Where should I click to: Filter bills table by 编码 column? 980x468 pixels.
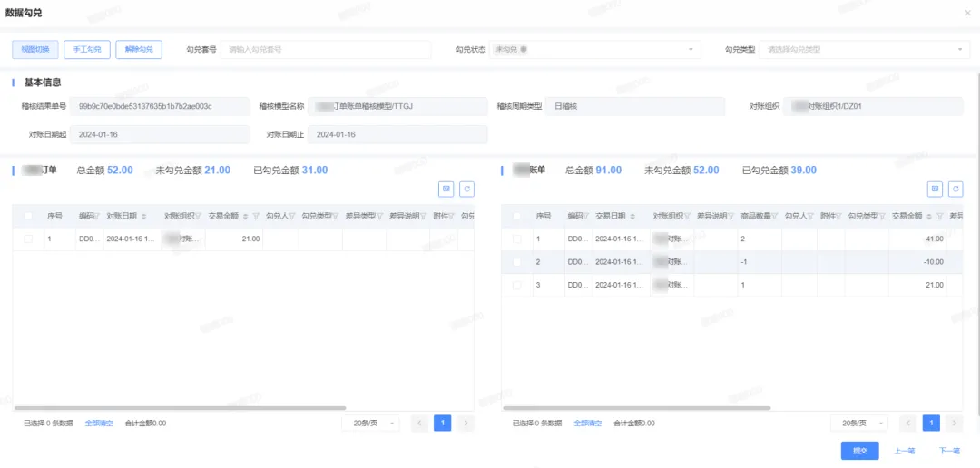[585, 216]
